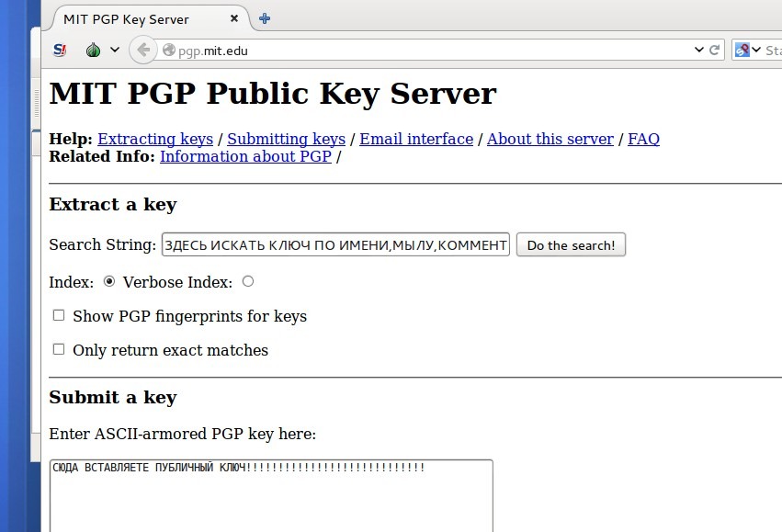Click the Do the search! button
This screenshot has width=782, height=532.
pos(571,244)
